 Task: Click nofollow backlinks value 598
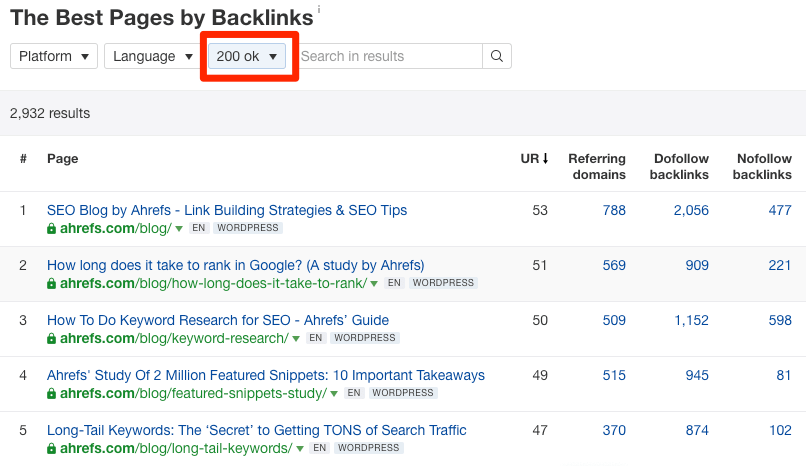pyautogui.click(x=780, y=320)
